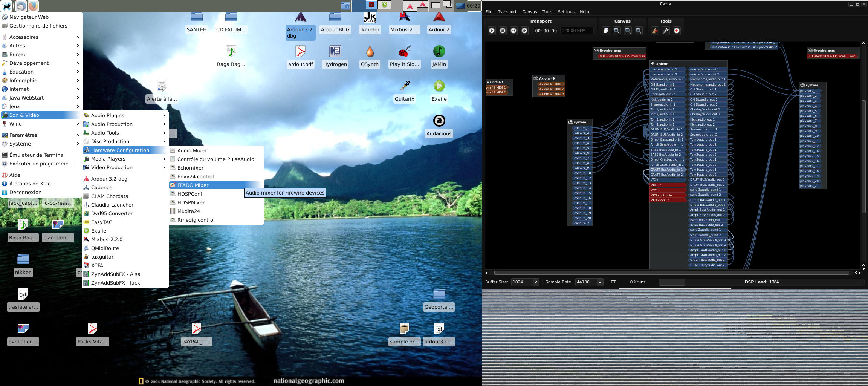
Task: Open the Audacious desktop icon
Action: (439, 126)
